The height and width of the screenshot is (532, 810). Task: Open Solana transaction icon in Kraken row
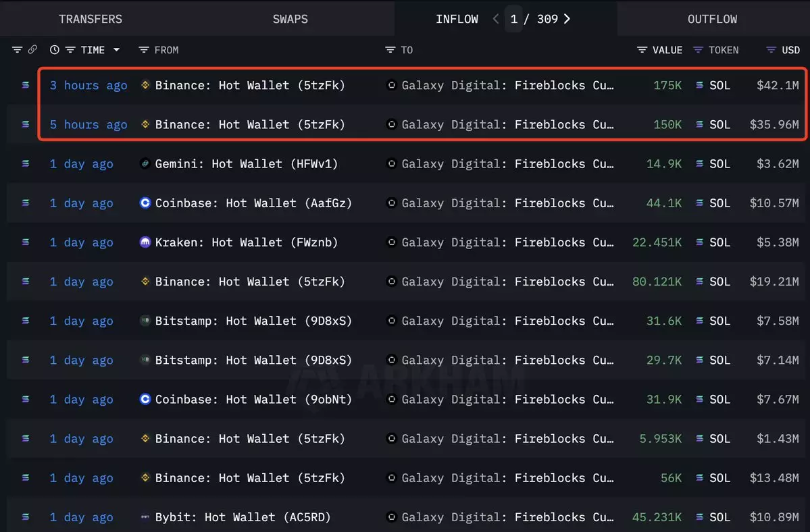25,242
